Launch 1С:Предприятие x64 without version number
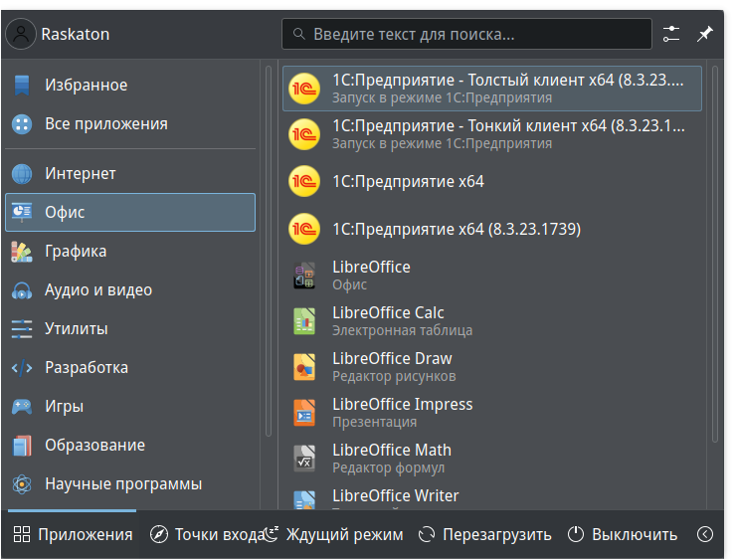The height and width of the screenshot is (560, 734). point(492,181)
